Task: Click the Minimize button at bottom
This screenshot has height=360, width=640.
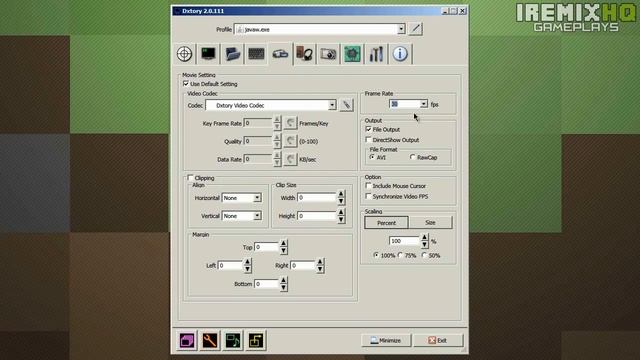Action: tap(386, 340)
